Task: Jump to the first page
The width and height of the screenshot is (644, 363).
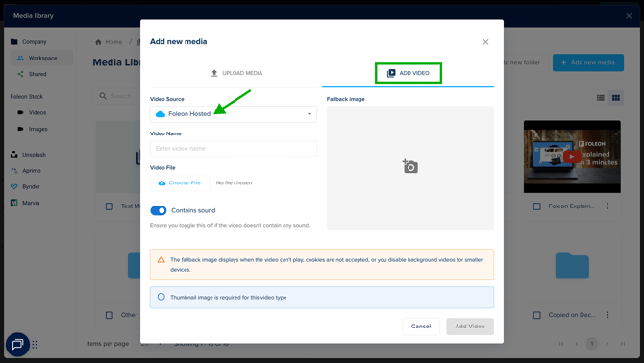Action: pyautogui.click(x=561, y=344)
